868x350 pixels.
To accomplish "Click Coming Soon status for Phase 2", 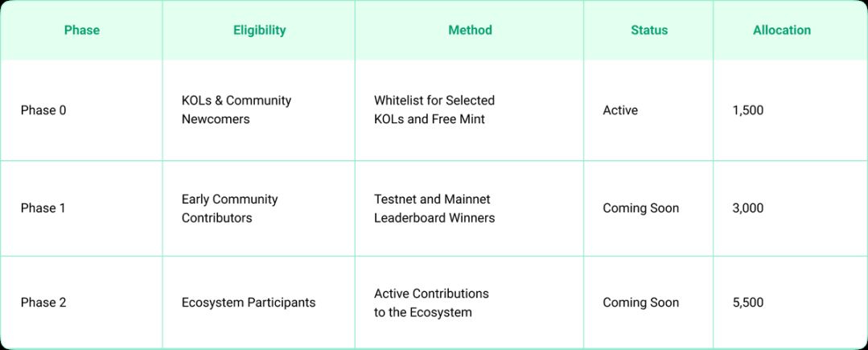I will coord(641,303).
